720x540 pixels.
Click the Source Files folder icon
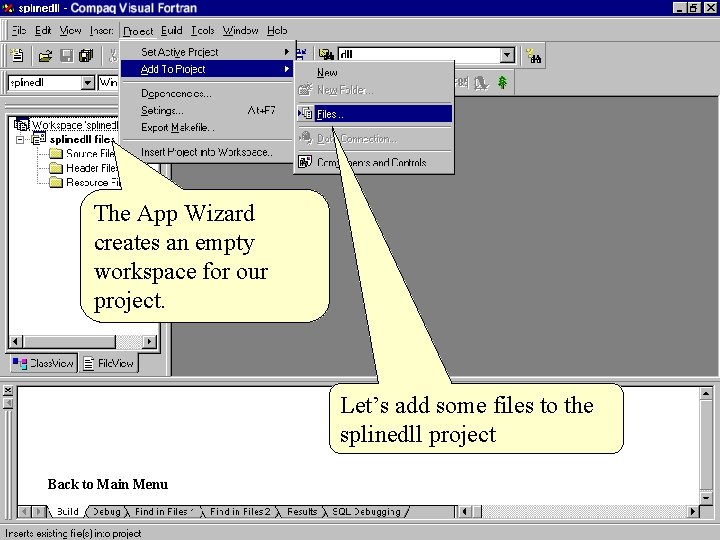coord(56,153)
